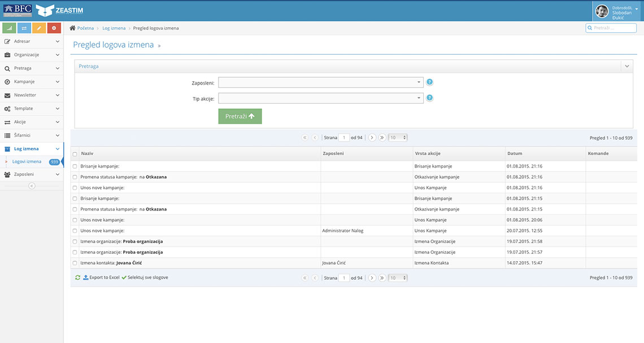The width and height of the screenshot is (644, 343).
Task: Check the Izmena organizacije row at 21:58
Action: 75,241
